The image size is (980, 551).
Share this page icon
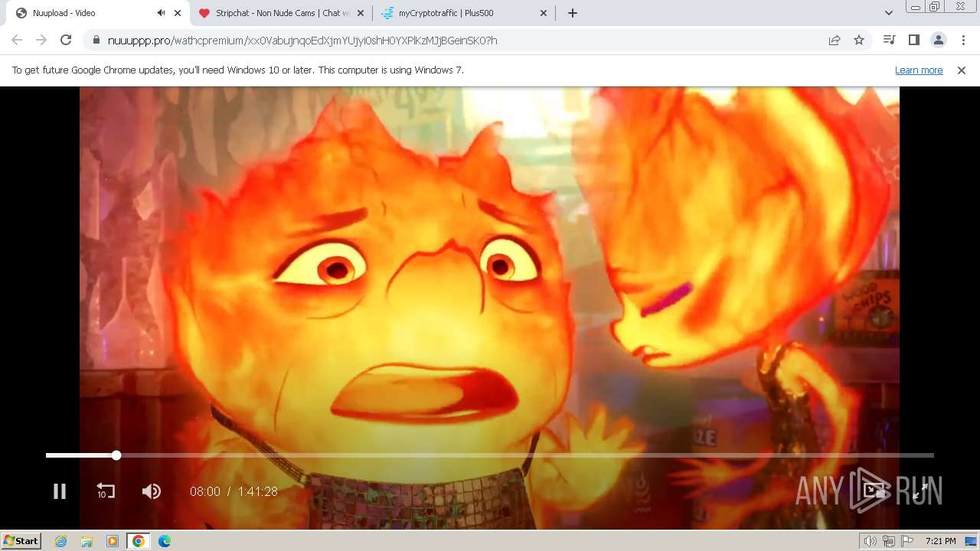pos(835,40)
